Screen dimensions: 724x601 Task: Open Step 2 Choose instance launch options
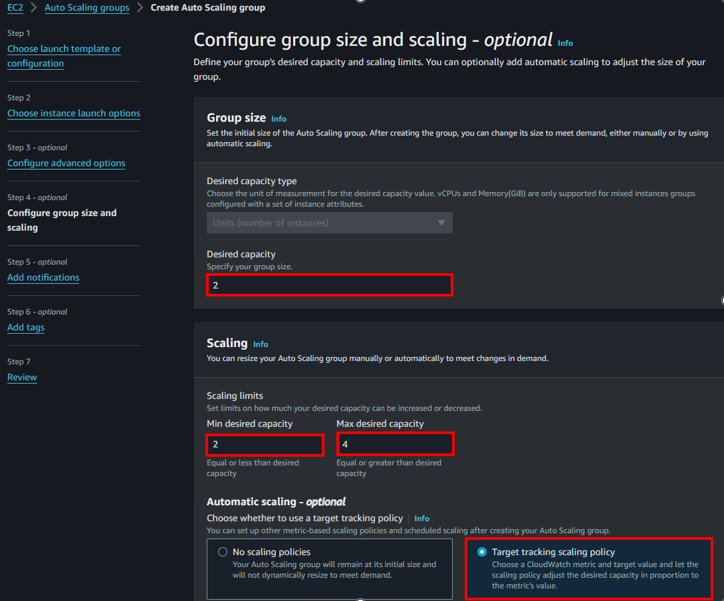click(73, 113)
